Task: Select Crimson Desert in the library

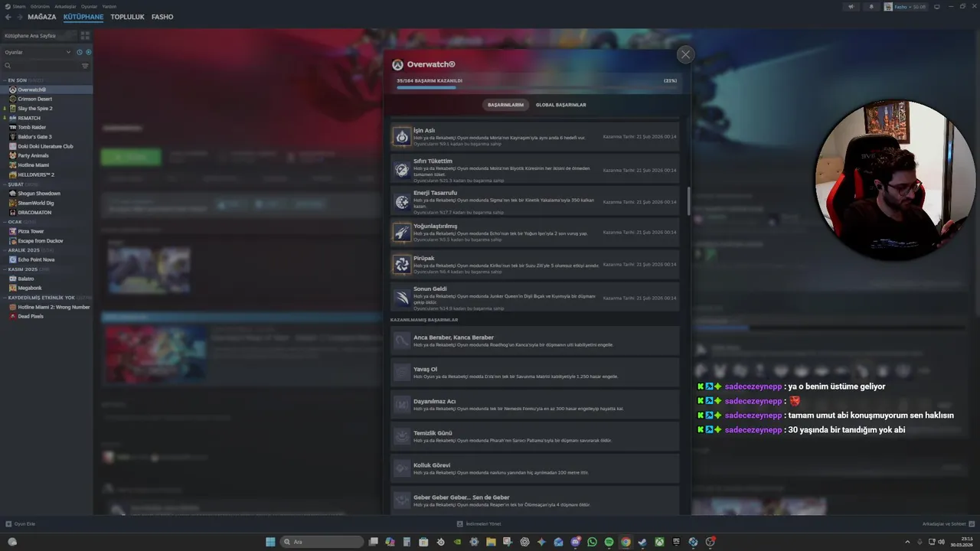Action: pyautogui.click(x=47, y=99)
